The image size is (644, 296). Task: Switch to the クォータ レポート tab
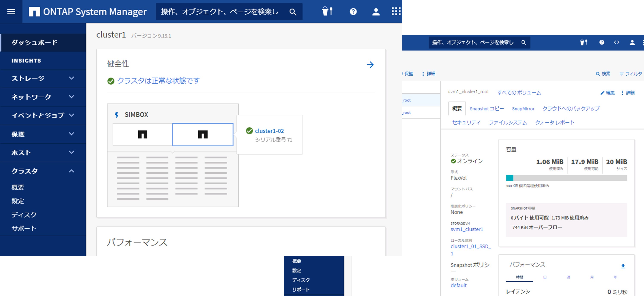pyautogui.click(x=555, y=123)
